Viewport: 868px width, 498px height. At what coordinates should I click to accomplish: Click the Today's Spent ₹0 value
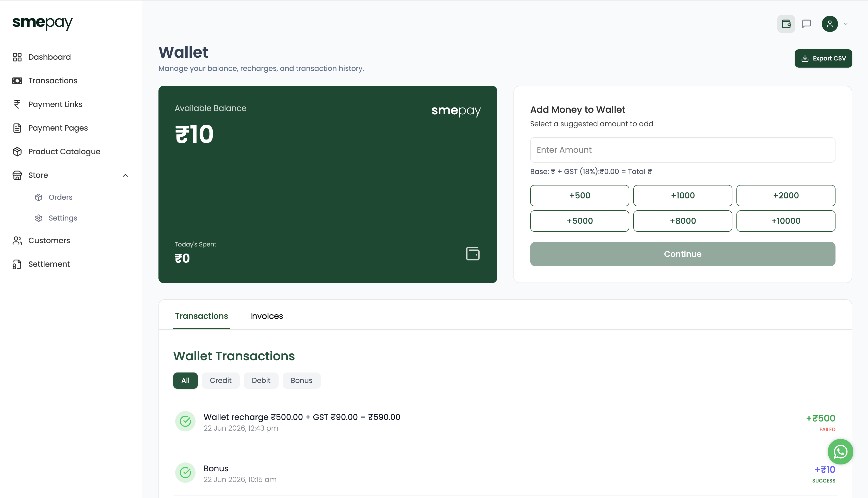coord(182,258)
